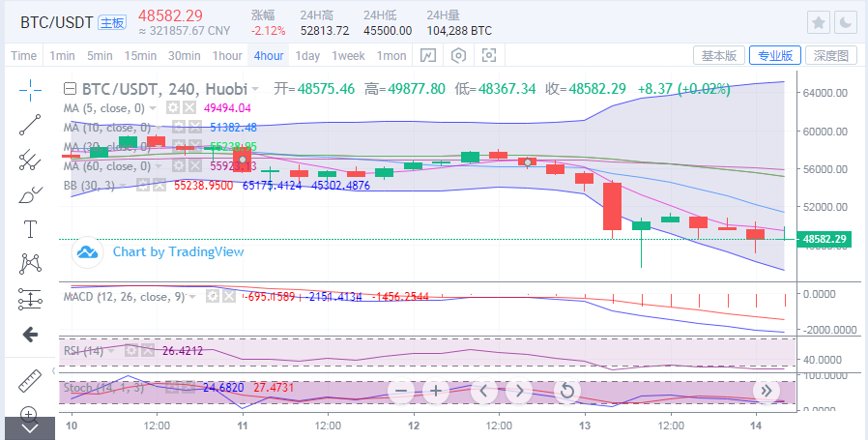Toggle favorite star for BTC/USDT

818,22
